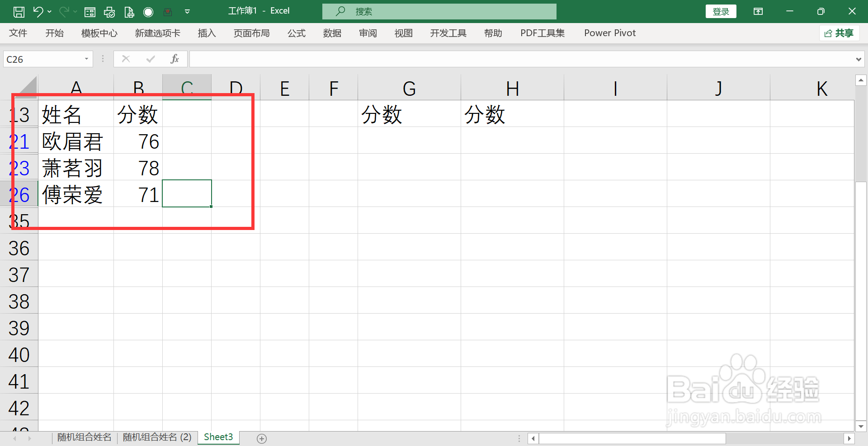Image resolution: width=868 pixels, height=446 pixels.
Task: Click the page-with-printer quick print icon
Action: pyautogui.click(x=129, y=12)
